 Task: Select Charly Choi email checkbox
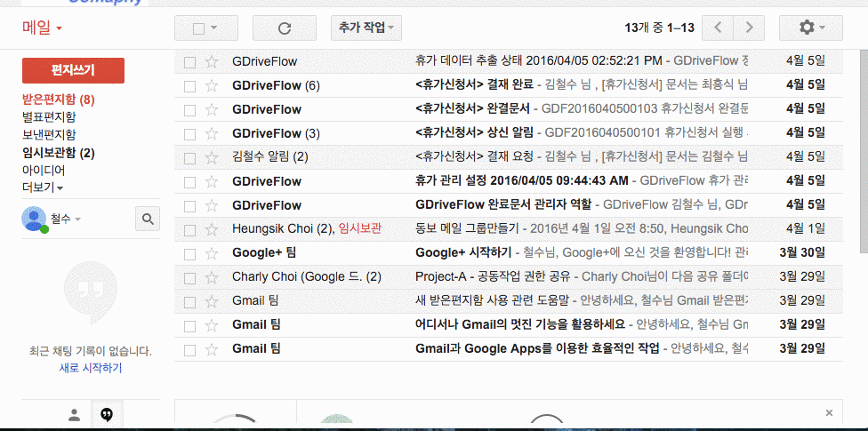coord(190,278)
